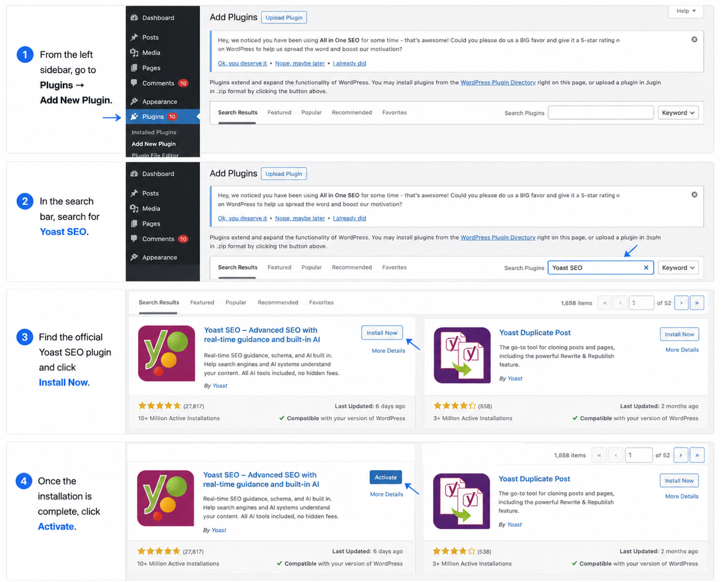This screenshot has width=728, height=582.
Task: Click Posts pin icon in step 2 sidebar
Action: click(134, 193)
